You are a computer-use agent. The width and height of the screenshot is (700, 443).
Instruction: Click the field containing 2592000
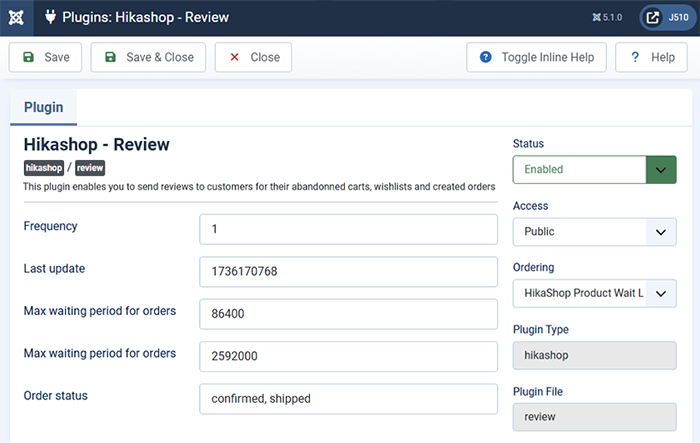(x=348, y=356)
